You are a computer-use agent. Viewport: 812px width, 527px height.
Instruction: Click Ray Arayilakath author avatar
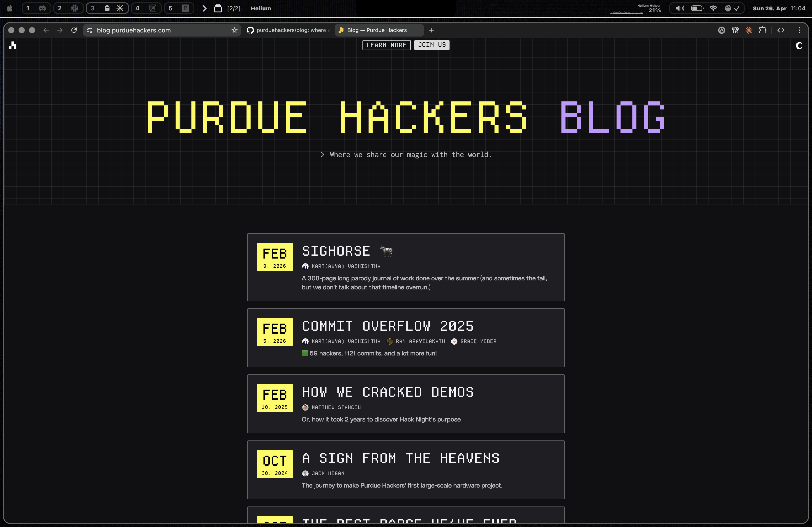click(390, 341)
